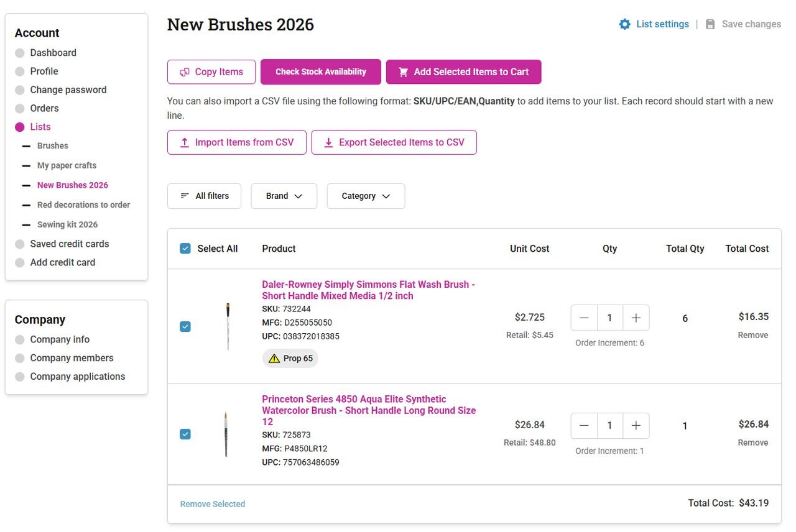This screenshot has width=796, height=532.
Task: Open the Category filter dropdown
Action: tap(366, 196)
